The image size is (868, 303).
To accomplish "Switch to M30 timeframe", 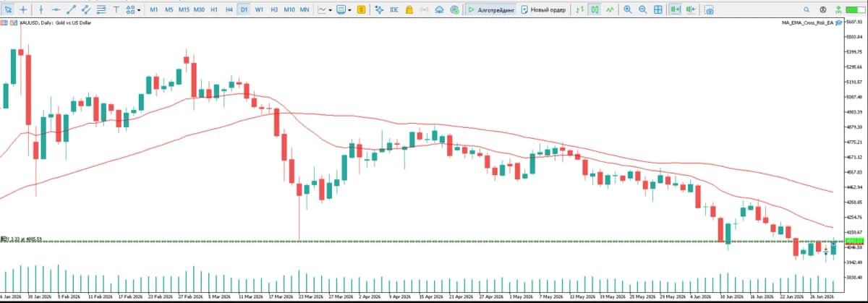I will pyautogui.click(x=200, y=9).
